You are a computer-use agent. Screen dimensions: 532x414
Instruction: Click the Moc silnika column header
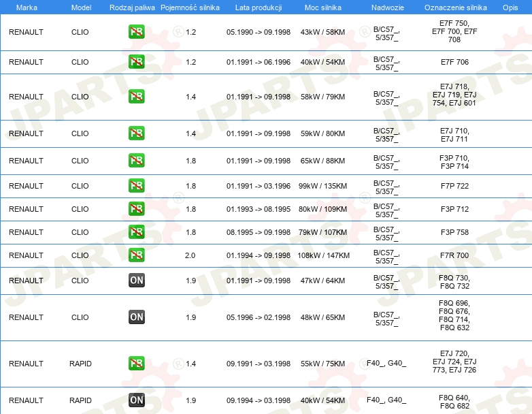323,7
